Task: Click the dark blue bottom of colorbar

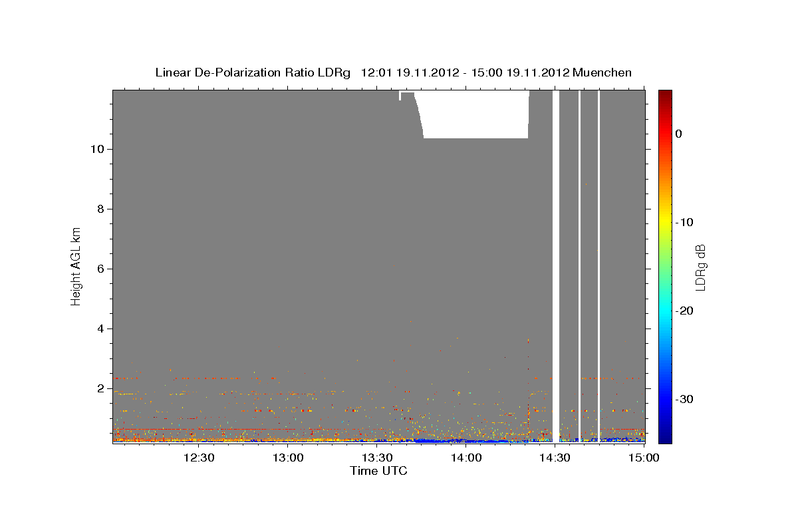Action: pos(665,436)
